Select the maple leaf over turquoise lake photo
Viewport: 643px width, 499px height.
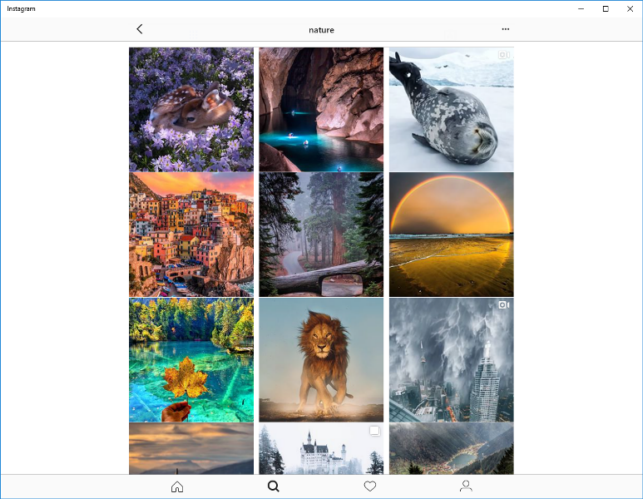pos(191,360)
